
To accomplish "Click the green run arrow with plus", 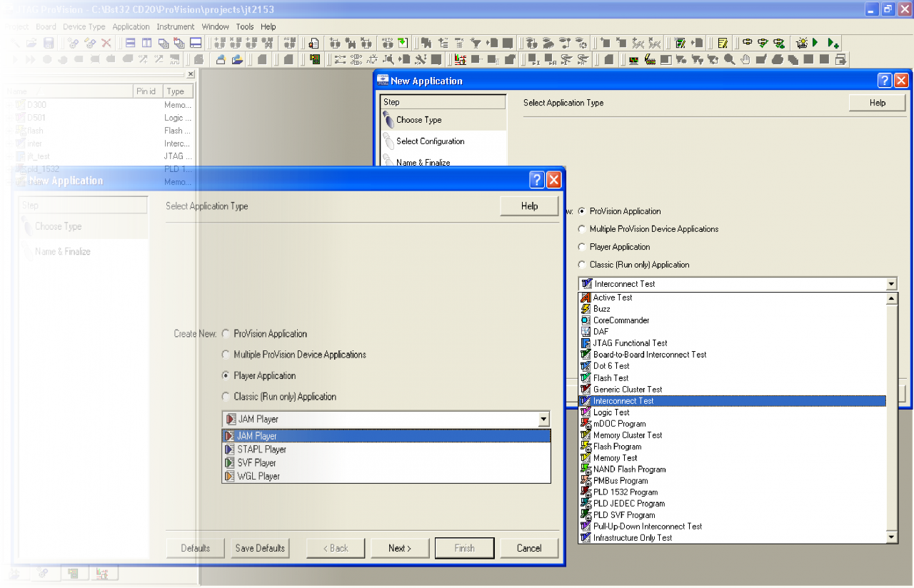I will [x=833, y=43].
